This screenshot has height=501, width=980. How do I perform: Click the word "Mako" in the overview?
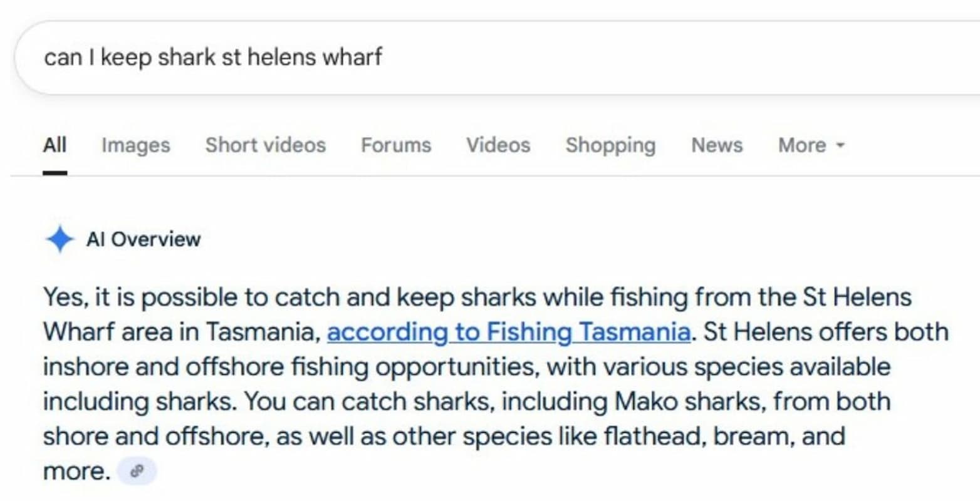[646, 401]
